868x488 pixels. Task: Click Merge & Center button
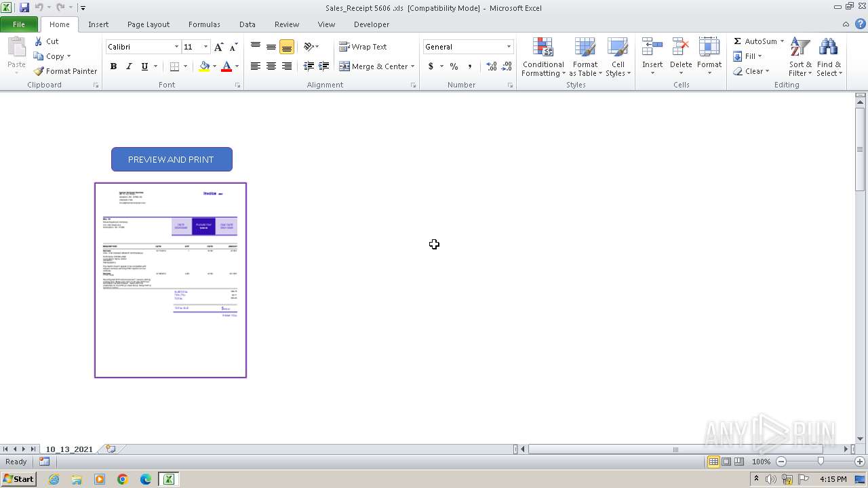point(374,66)
